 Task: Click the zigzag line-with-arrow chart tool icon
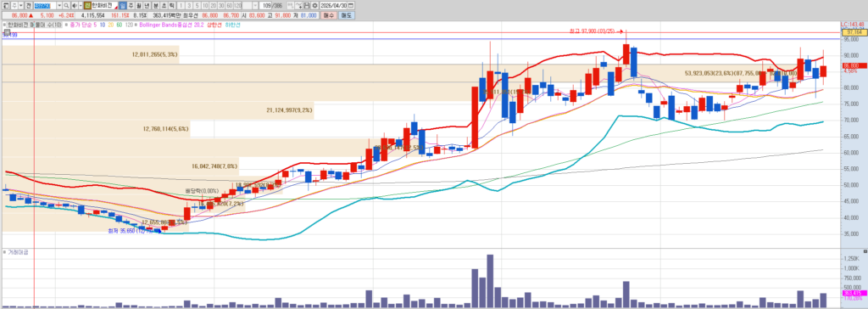pos(298,5)
